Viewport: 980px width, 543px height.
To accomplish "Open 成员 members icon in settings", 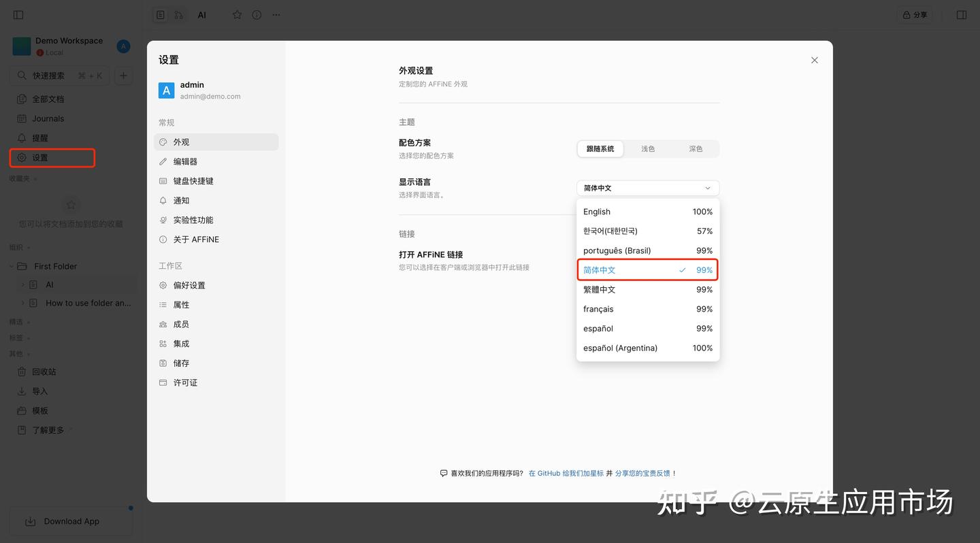I will point(163,325).
